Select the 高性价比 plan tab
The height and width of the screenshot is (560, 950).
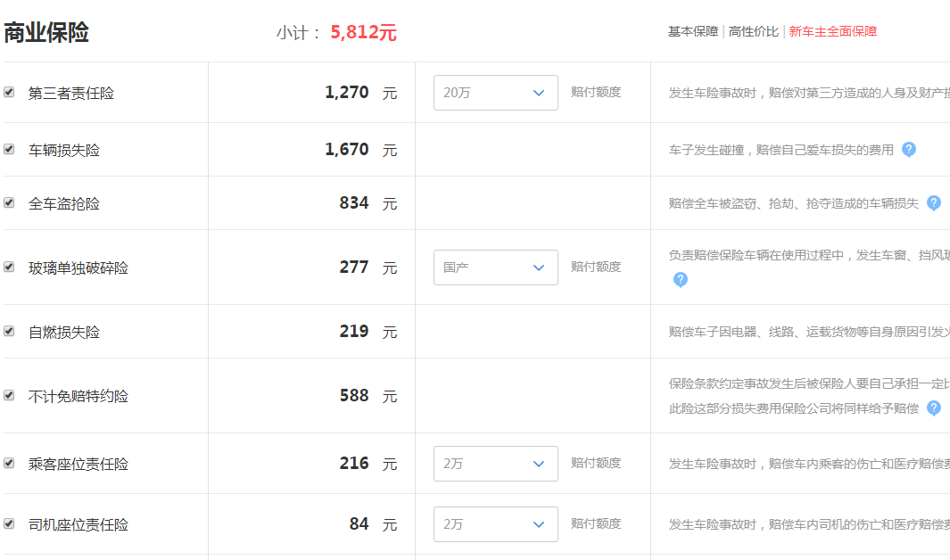[753, 31]
